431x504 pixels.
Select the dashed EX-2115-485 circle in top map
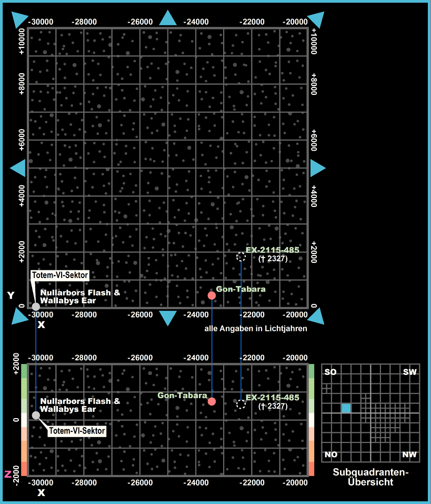[240, 257]
